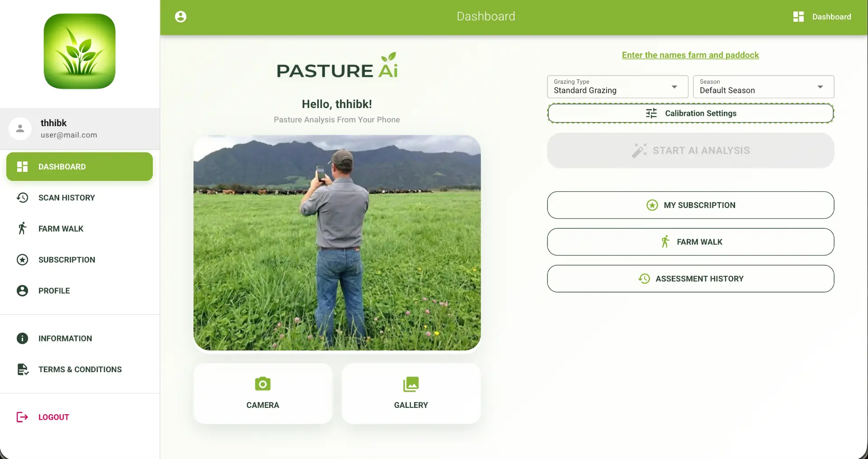Image resolution: width=868 pixels, height=459 pixels.
Task: Click the magic wand icon in Start AI Analysis
Action: pos(639,150)
